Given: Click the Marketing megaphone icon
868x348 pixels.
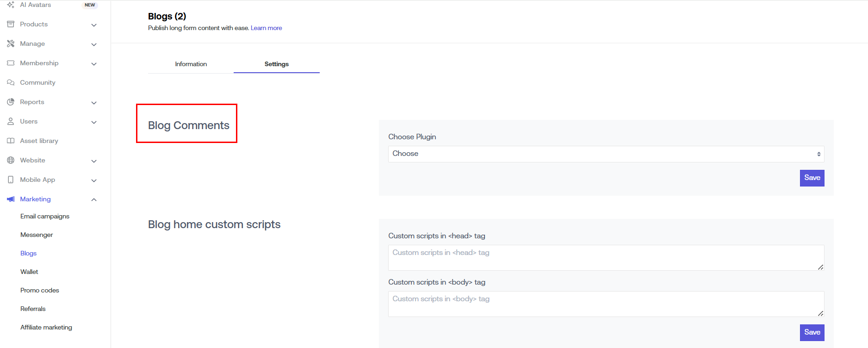Looking at the screenshot, I should [x=11, y=199].
